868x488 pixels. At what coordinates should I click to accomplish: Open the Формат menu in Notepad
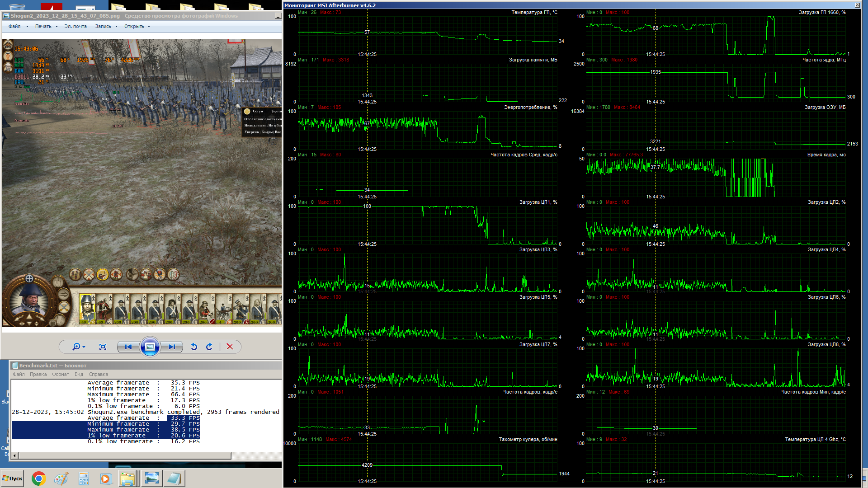(61, 374)
